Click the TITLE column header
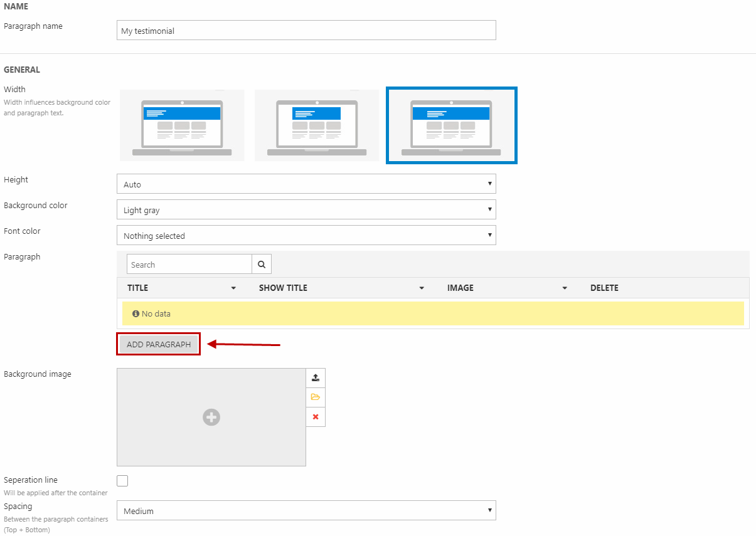The image size is (756, 536). 138,288
